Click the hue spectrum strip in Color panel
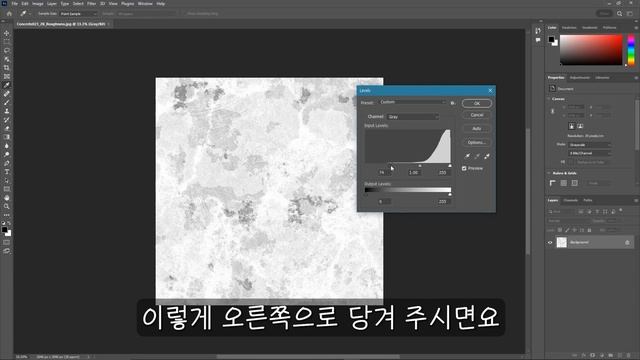 (x=631, y=50)
